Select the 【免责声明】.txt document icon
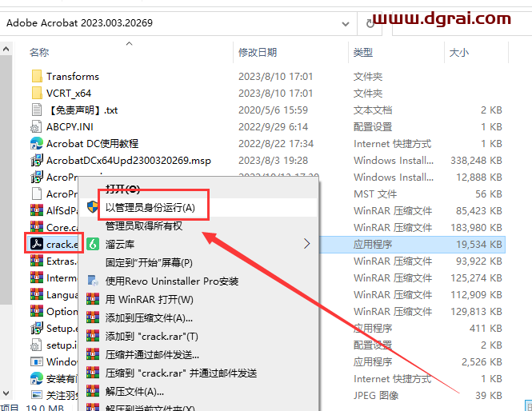This screenshot has width=532, height=411. click(37, 110)
